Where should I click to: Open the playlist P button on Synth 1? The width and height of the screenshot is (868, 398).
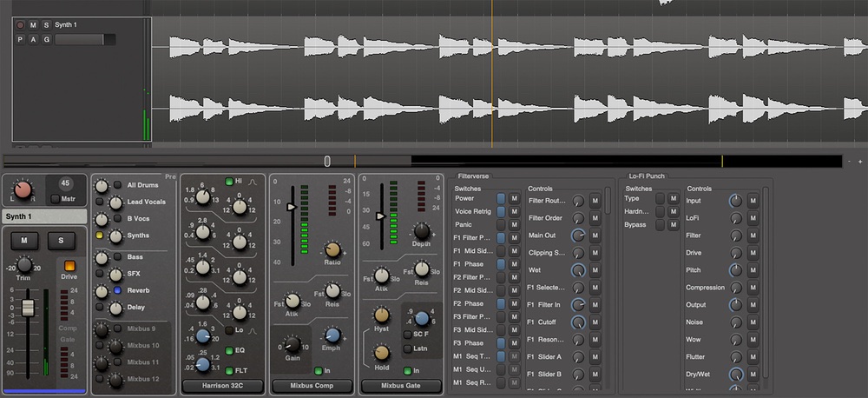20,40
